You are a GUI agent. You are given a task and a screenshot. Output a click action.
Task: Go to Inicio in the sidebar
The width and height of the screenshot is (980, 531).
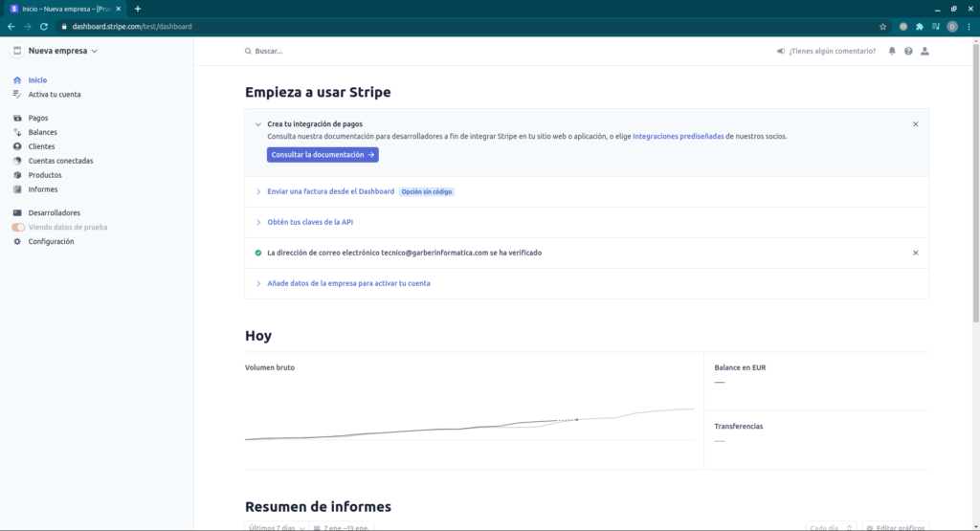(37, 80)
